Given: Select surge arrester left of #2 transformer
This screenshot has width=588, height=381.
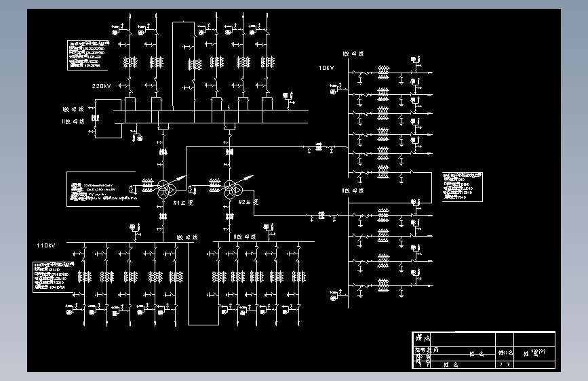Looking at the screenshot, I should (193, 190).
